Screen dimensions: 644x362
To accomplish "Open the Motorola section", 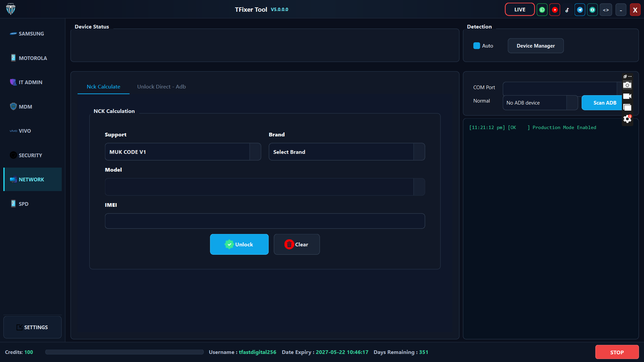I will (x=33, y=58).
